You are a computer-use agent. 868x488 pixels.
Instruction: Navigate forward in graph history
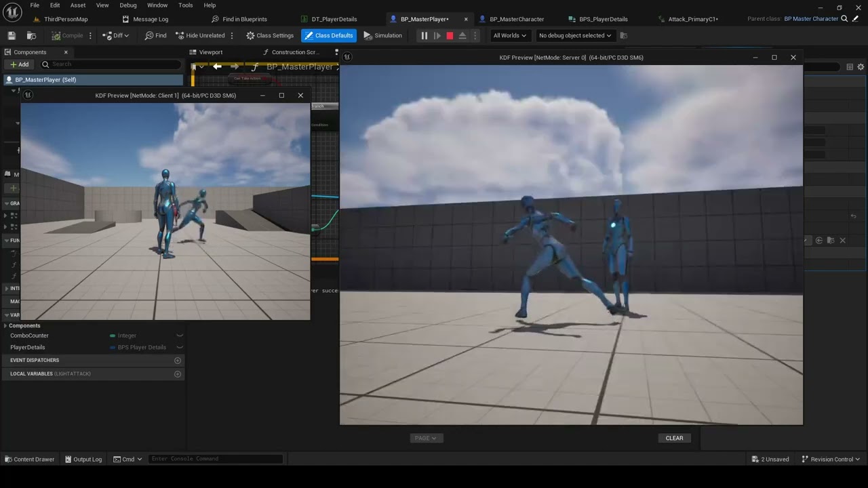[x=234, y=66]
